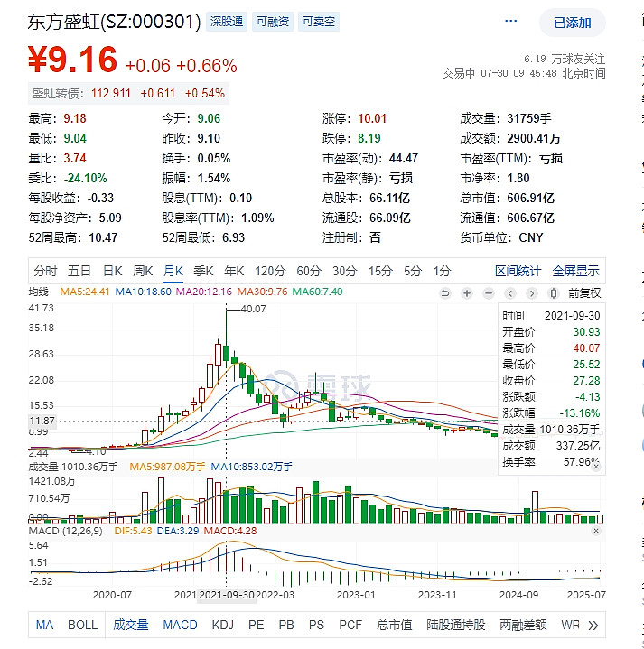Click the 总市值 606.91亿 value
This screenshot has height=649, width=644.
(530, 199)
